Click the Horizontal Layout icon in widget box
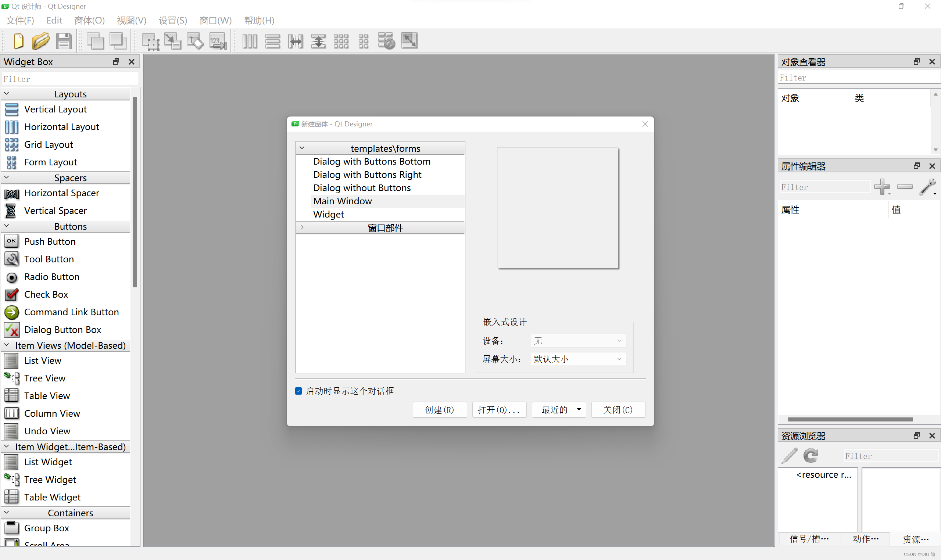 pos(12,126)
